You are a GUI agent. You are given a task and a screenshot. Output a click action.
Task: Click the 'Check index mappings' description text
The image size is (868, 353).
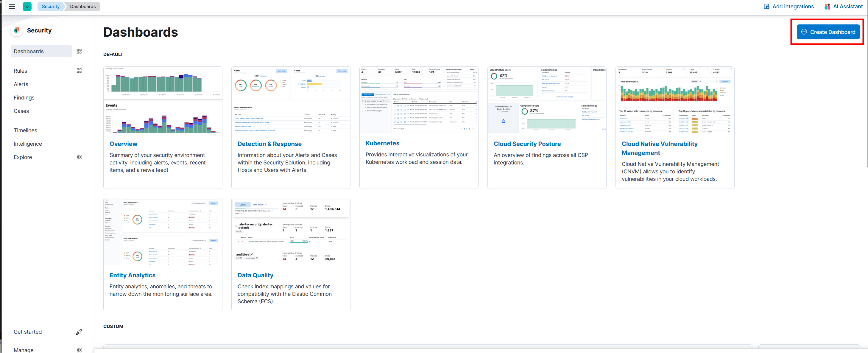284,294
